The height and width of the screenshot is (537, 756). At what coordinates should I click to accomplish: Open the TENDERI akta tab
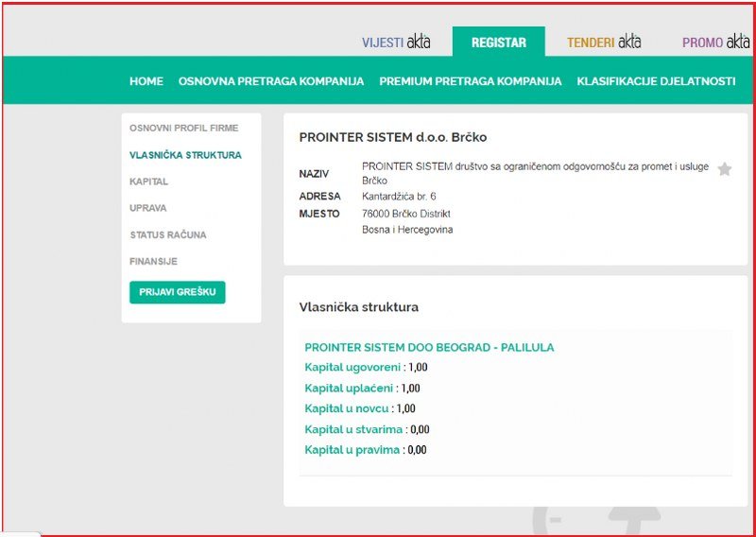point(604,43)
